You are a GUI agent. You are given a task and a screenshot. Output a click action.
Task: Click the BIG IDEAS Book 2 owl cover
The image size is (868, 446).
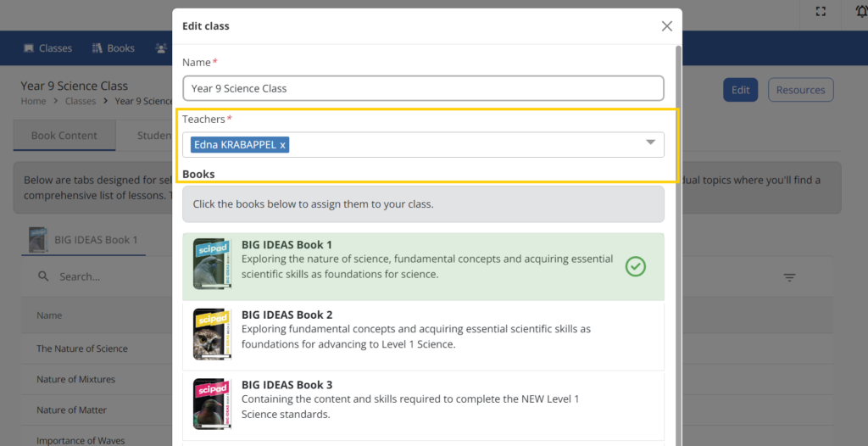(x=212, y=334)
